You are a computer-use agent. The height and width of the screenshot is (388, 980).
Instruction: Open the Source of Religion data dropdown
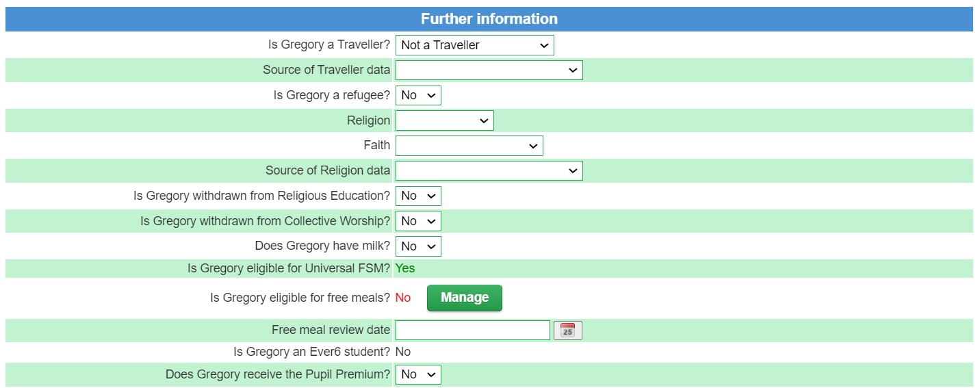click(x=489, y=170)
